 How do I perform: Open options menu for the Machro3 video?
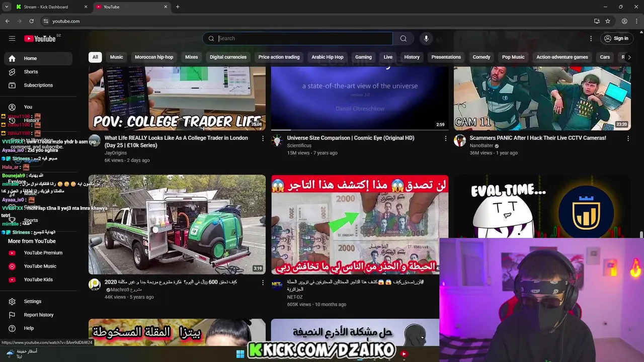pyautogui.click(x=263, y=283)
